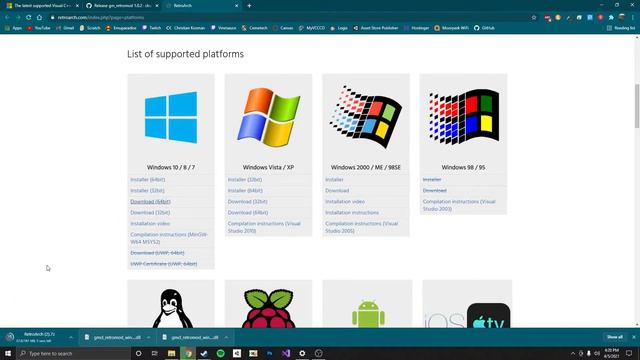The image size is (640, 360).
Task: Click Download (32bit) under Windows Vista / XP
Action: pos(247,202)
